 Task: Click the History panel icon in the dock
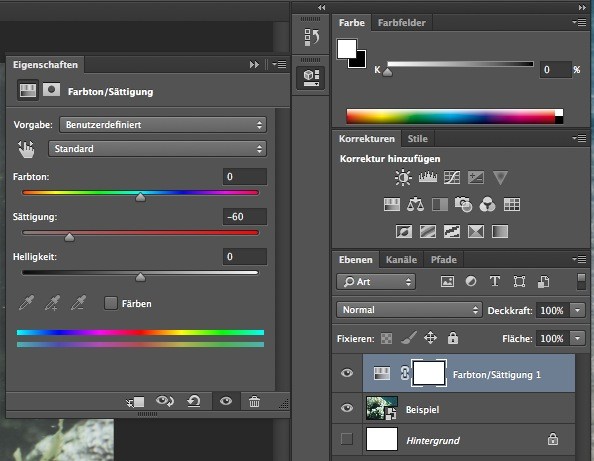[311, 37]
